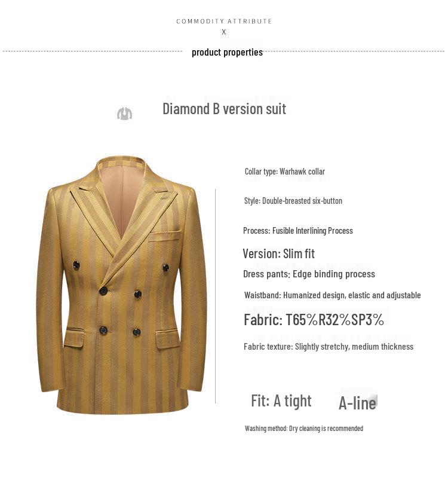Click the 'A-line' label
Screen dimensions: 448x477
pos(358,403)
